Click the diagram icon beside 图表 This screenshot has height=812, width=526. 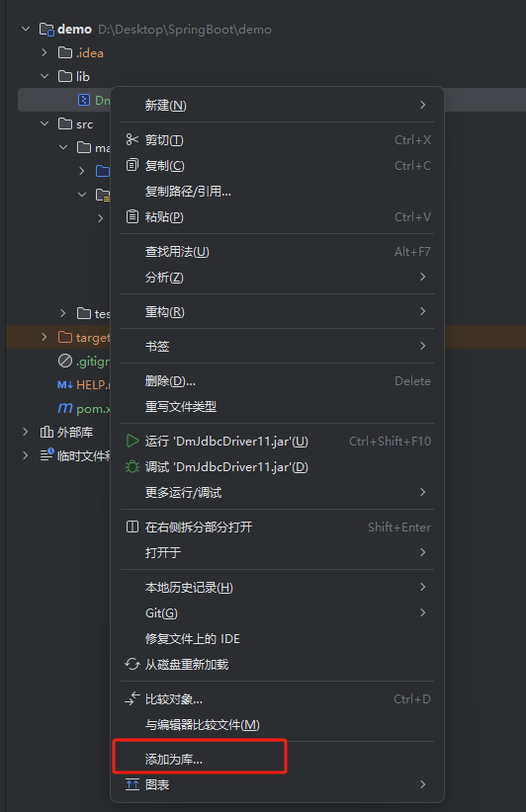coord(132,784)
